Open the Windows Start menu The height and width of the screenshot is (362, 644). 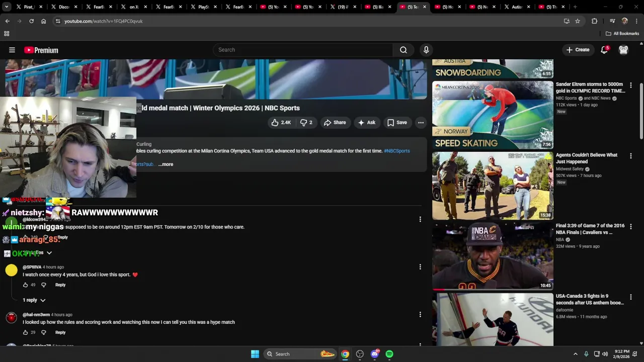click(255, 354)
